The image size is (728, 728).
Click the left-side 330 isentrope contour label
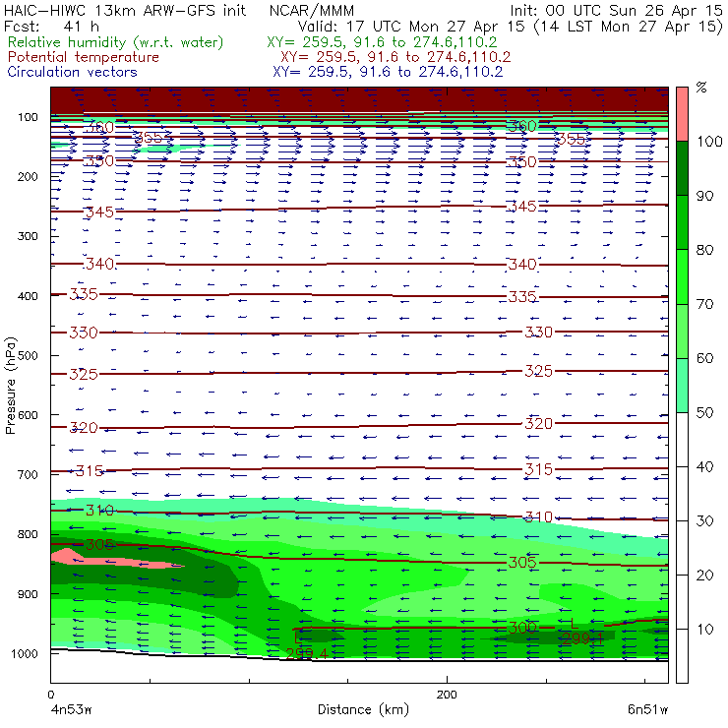pos(84,333)
